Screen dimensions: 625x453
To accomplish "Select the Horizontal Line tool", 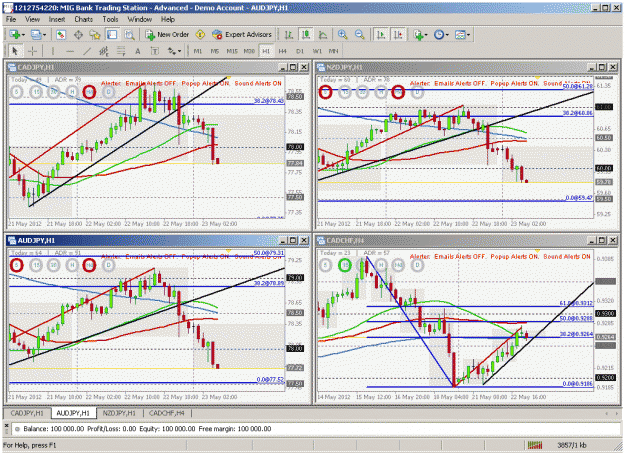I will 70,51.
